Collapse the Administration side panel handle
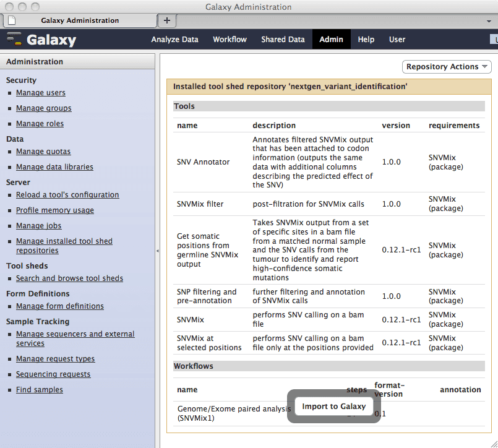 pos(157,251)
